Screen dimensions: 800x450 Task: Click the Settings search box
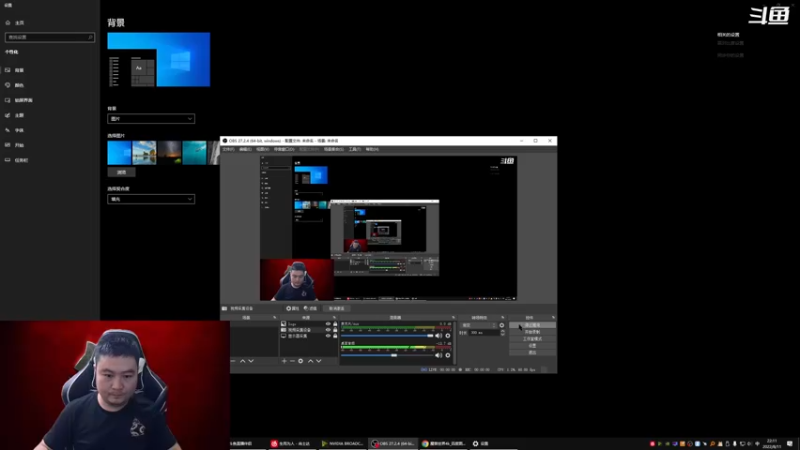49,37
